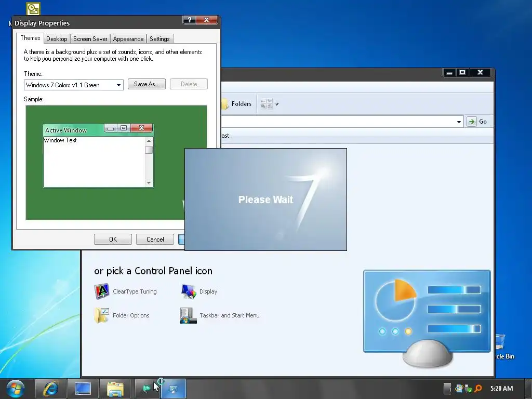Open the Windows Start orb
The width and height of the screenshot is (532, 399).
pos(15,389)
